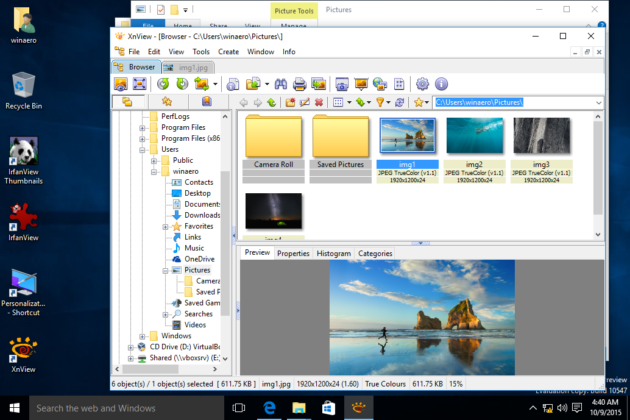
Task: Select OneDrive in the folder tree
Action: tap(199, 259)
